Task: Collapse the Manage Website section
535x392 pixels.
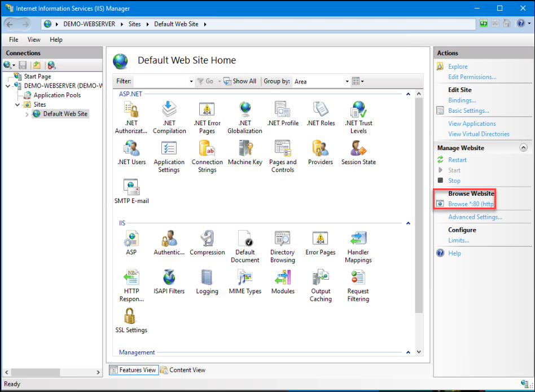Action: [x=523, y=148]
